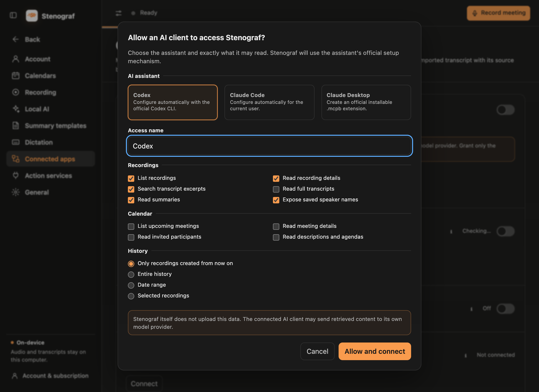Select Entire history radio option
Viewport: 539px width, 392px height.
131,274
